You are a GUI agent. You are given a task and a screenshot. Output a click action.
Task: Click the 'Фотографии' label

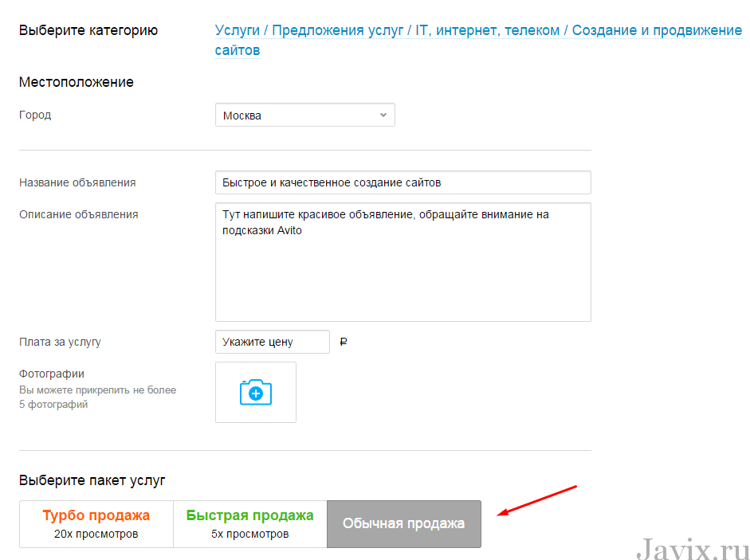[52, 374]
